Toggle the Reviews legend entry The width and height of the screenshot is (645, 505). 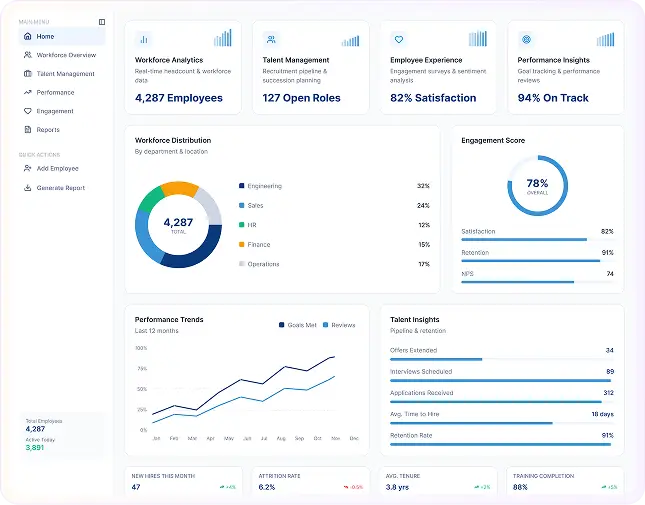339,325
